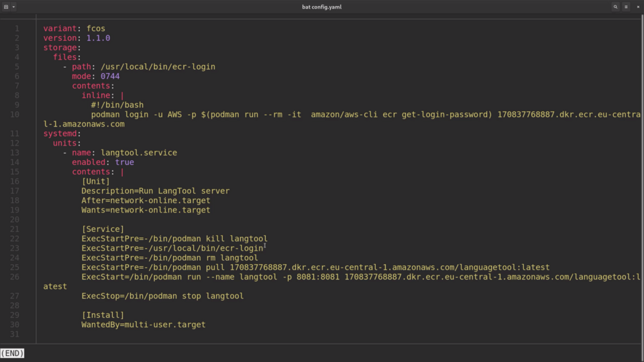Open the hamburger menu in the title bar
644x362 pixels.
coord(626,7)
